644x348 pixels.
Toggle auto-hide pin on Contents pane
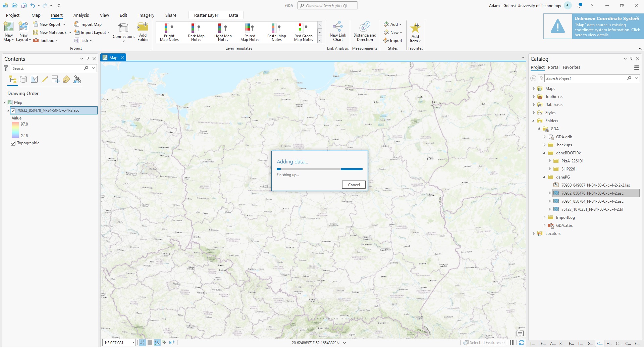pyautogui.click(x=88, y=58)
